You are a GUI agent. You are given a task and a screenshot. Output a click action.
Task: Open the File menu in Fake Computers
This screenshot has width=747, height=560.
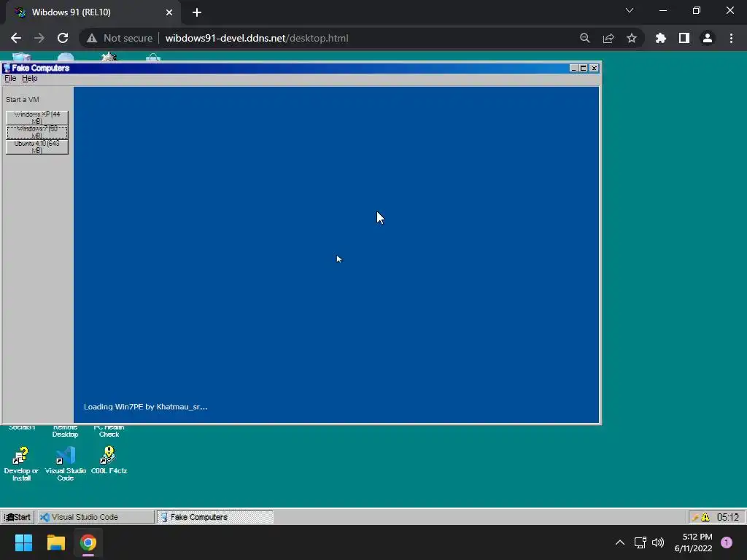tap(10, 79)
